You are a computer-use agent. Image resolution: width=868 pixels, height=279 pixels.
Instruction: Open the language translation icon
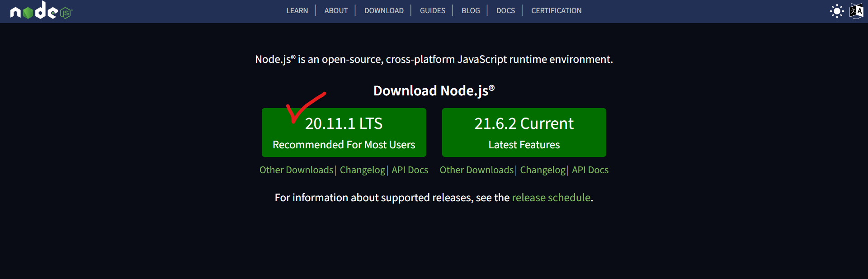856,11
